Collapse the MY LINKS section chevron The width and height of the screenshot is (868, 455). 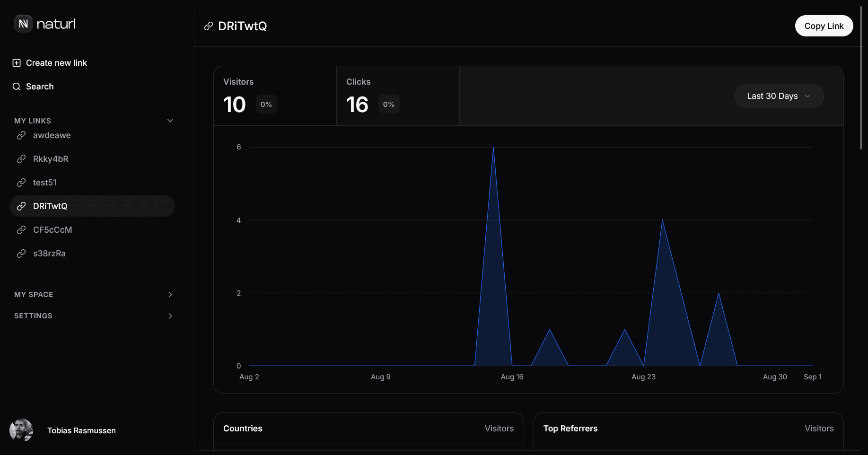point(170,121)
